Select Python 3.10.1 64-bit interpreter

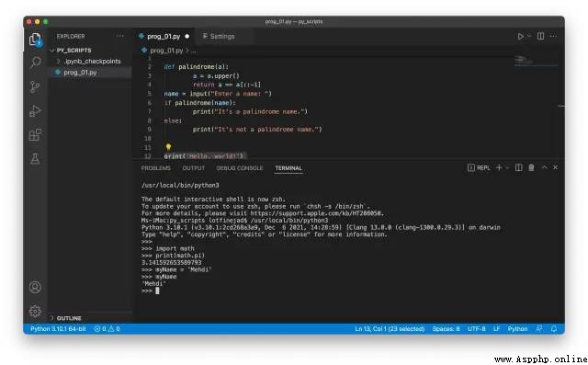coord(58,329)
